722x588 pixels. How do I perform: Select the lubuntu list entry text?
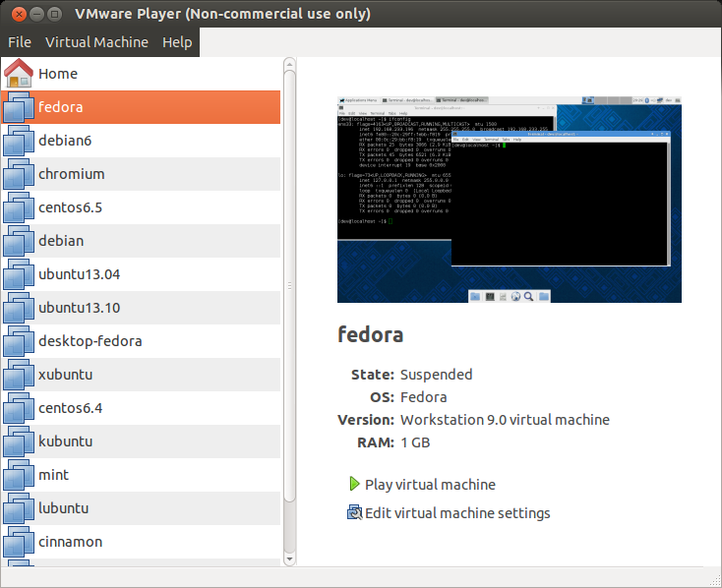tap(64, 508)
